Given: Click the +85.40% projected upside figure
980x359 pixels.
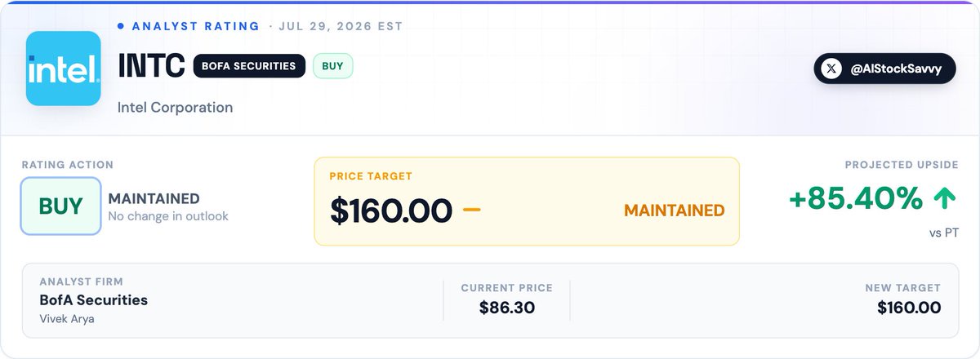Looking at the screenshot, I should pyautogui.click(x=856, y=197).
